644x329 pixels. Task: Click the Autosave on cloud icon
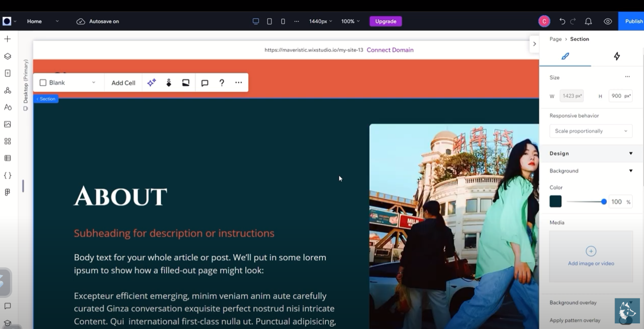coord(81,21)
